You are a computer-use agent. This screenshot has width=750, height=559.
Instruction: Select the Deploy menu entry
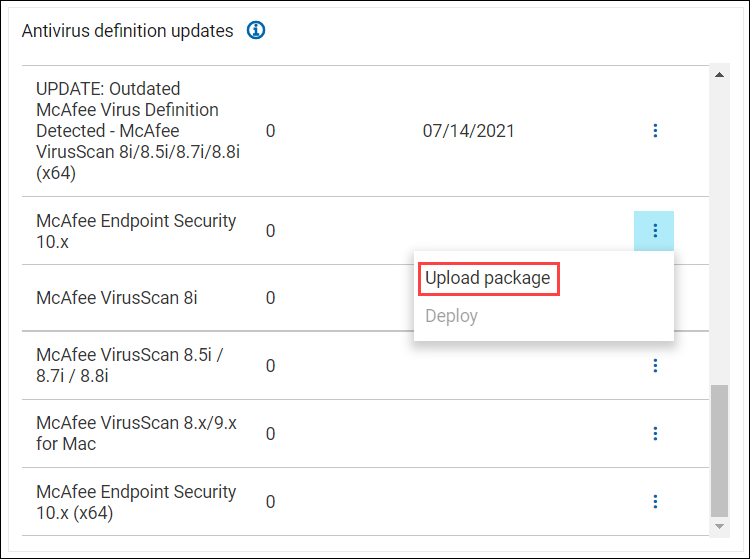coord(452,316)
